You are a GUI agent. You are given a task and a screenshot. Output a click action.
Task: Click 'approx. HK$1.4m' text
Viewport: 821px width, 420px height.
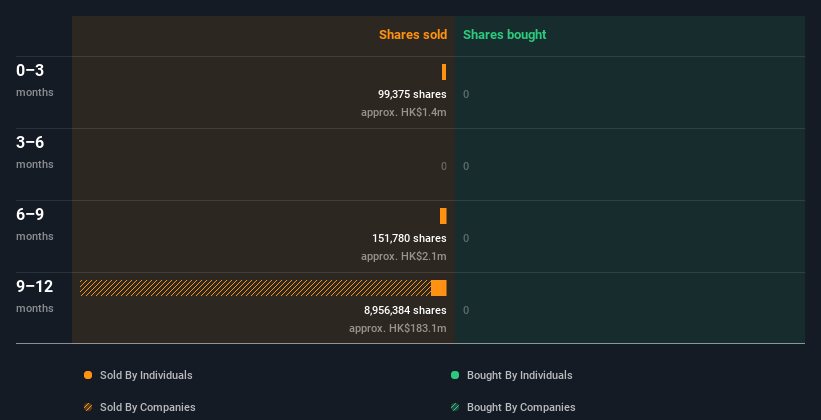[x=404, y=112]
